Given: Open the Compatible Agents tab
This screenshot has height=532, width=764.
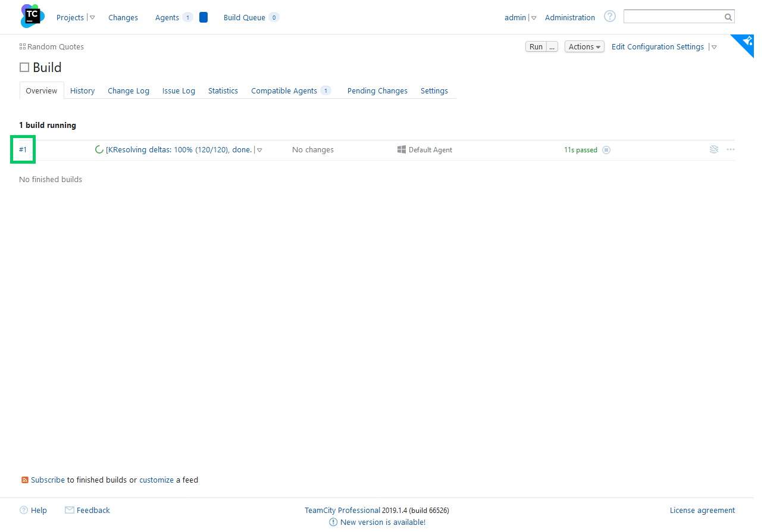Looking at the screenshot, I should (284, 90).
